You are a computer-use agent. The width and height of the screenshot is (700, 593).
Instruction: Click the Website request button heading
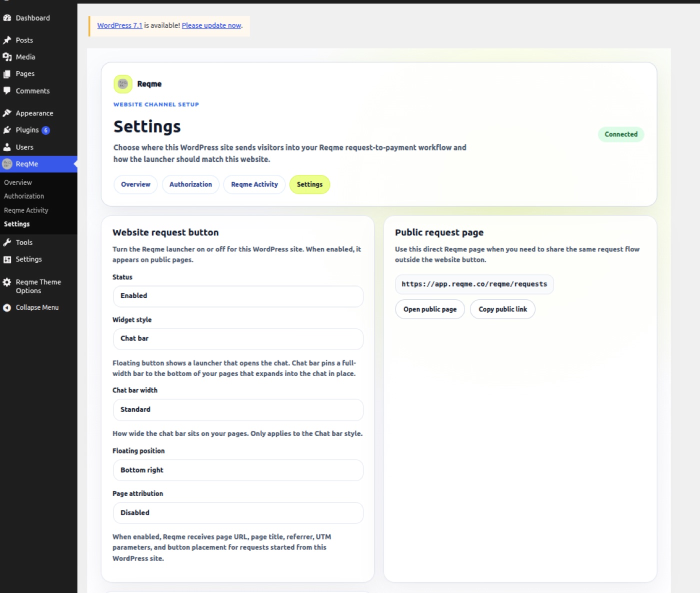(165, 232)
